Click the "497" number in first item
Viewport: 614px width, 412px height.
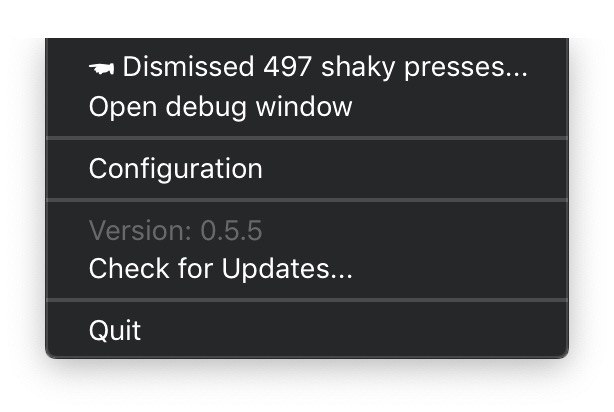pos(287,67)
